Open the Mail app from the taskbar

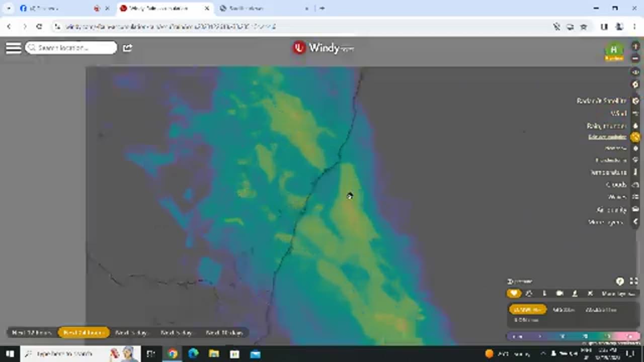click(x=255, y=354)
